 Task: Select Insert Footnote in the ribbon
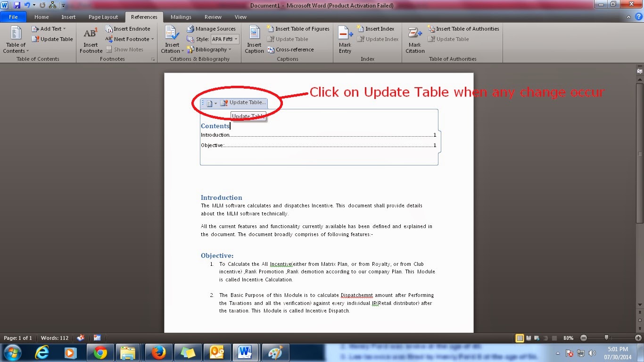pyautogui.click(x=90, y=40)
